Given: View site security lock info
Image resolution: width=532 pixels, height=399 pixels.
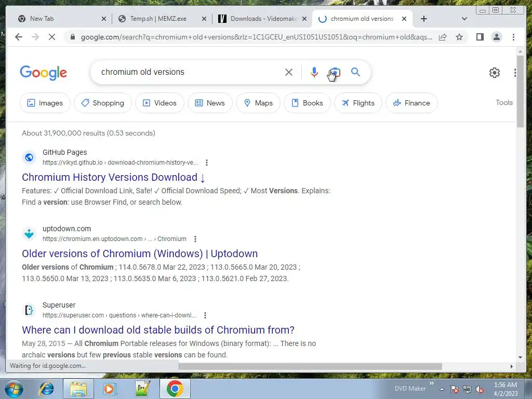Looking at the screenshot, I should (x=72, y=37).
